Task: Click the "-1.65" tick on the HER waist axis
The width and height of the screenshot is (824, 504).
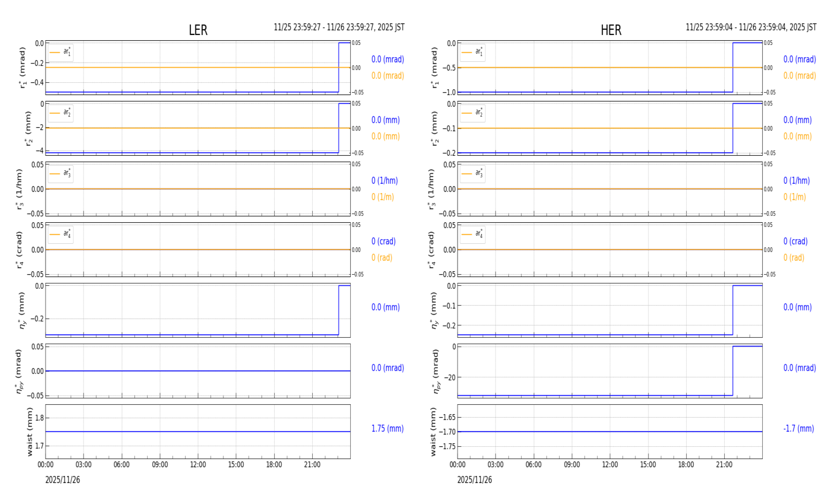Action: 448,417
